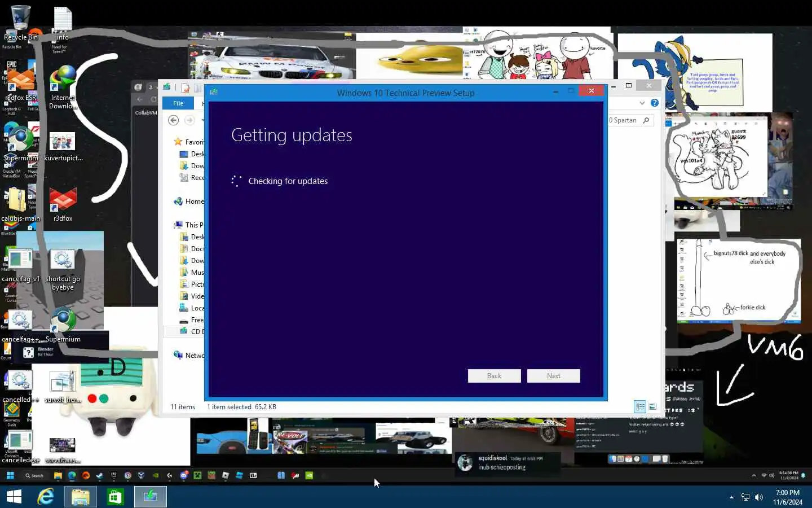
Task: Open Music under This PC
Action: (x=192, y=273)
